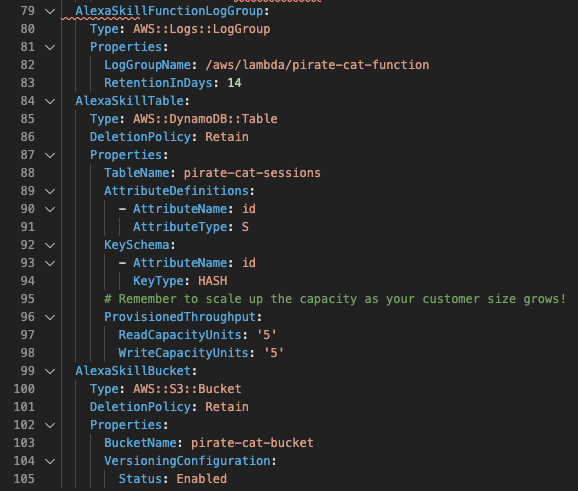Fold AttributeDefinitions at line 89
The height and width of the screenshot is (491, 578).
(x=50, y=191)
